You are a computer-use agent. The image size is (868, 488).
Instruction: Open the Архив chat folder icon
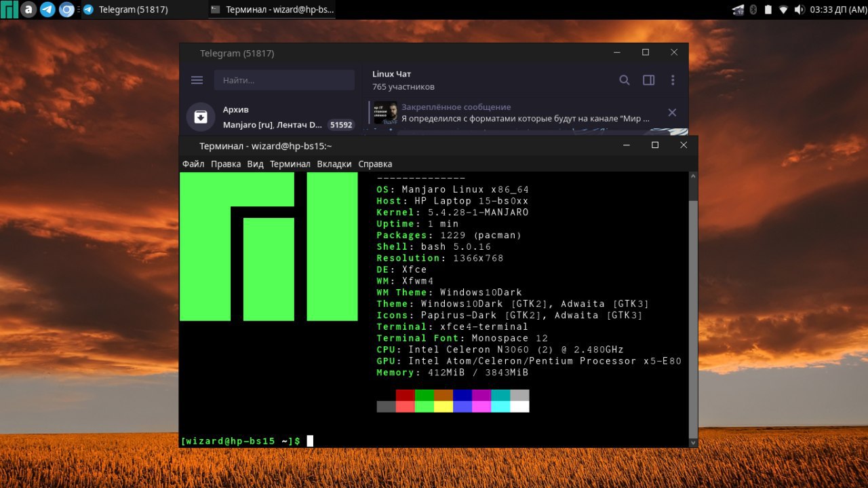tap(201, 117)
